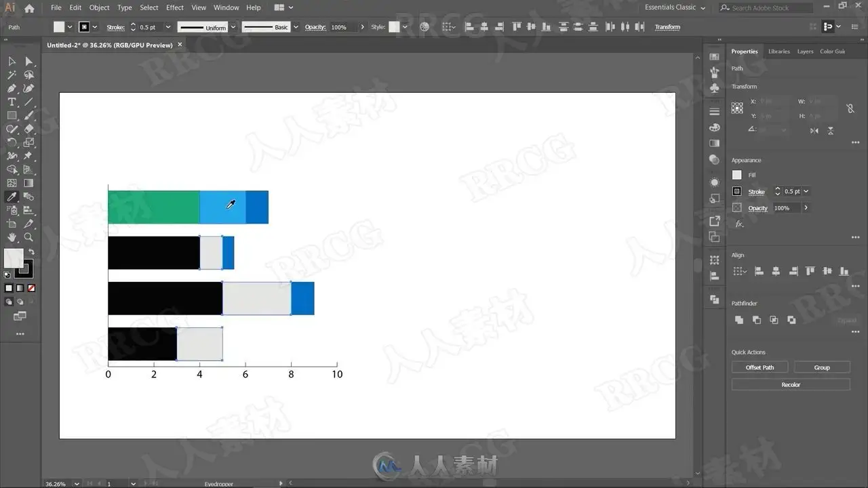Pick the Paintbrush tool
The width and height of the screenshot is (868, 488).
28,116
